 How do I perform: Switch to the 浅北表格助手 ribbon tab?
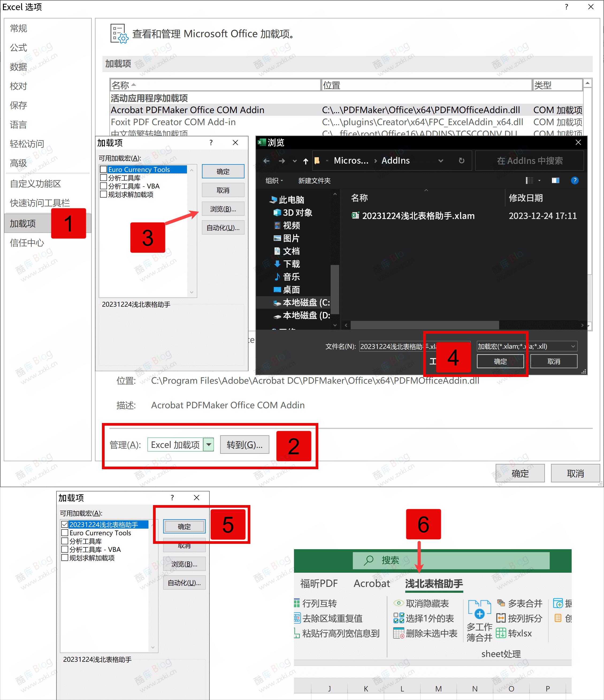[434, 583]
